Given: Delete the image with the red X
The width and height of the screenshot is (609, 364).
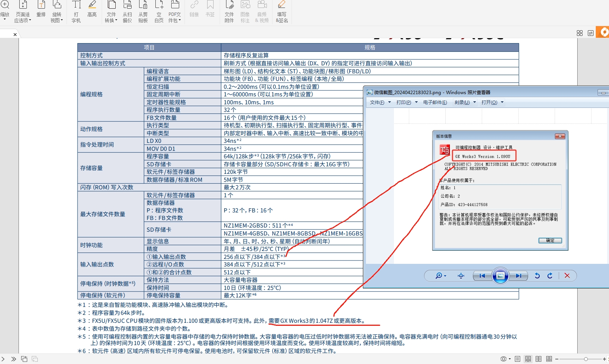Looking at the screenshot, I should (x=567, y=276).
